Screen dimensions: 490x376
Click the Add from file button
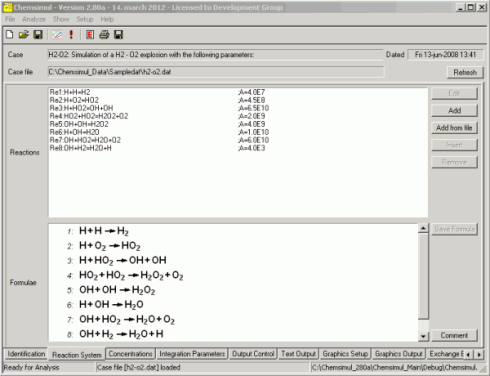point(454,128)
